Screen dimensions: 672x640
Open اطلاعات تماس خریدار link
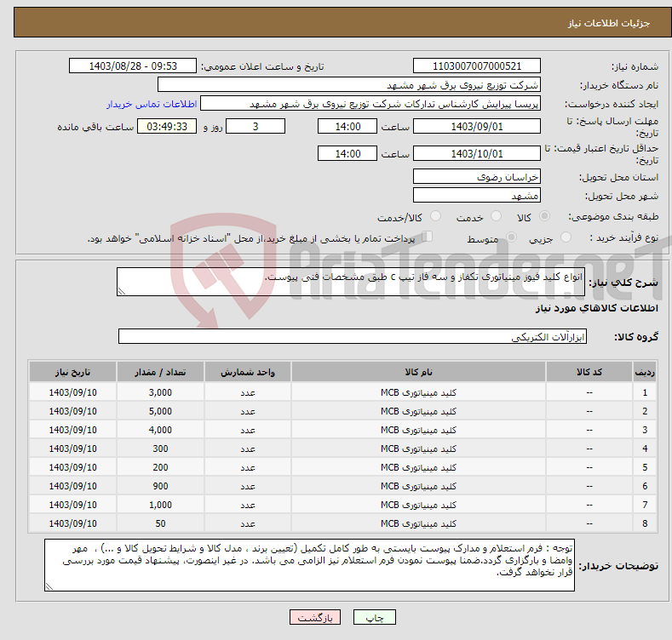152,104
